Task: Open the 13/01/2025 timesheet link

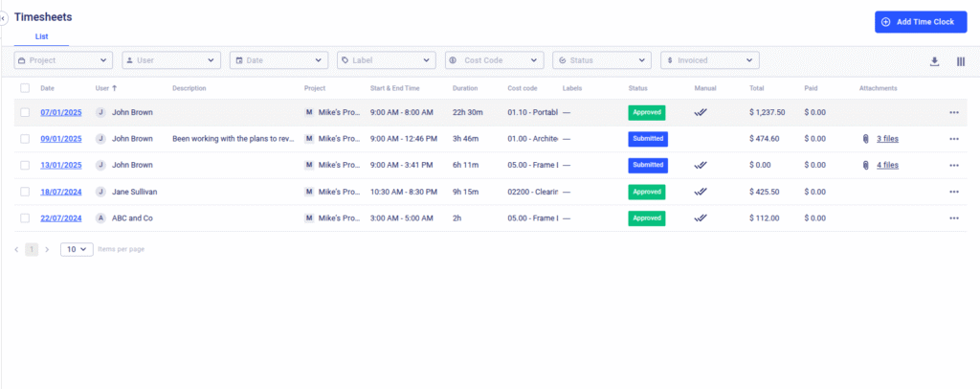Action: click(61, 165)
